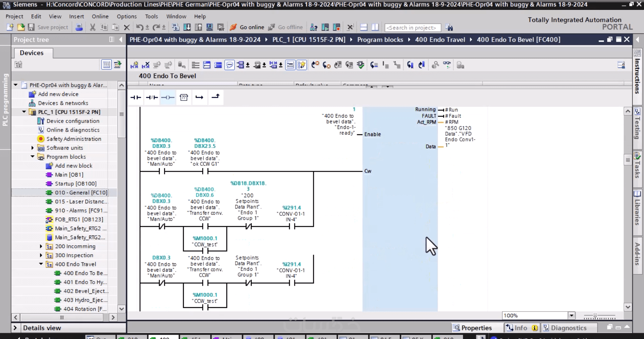
Task: Click the close branch icon
Action: tap(215, 97)
